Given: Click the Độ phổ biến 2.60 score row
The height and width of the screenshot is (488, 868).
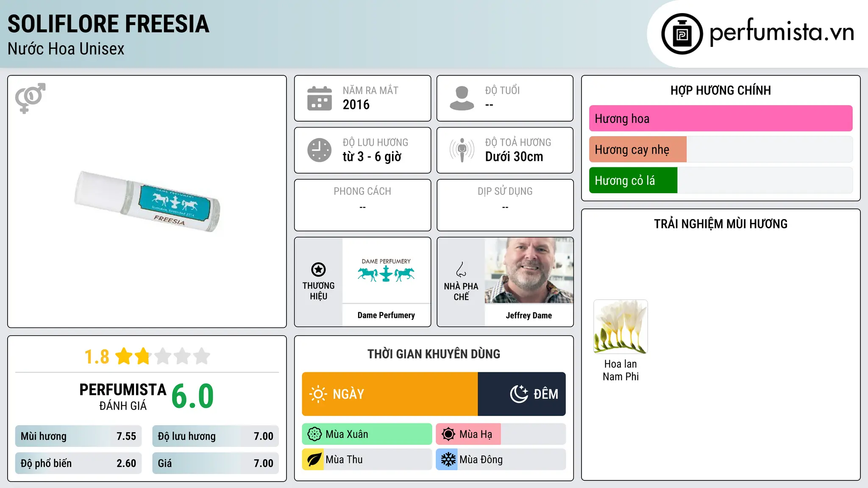Looking at the screenshot, I should click(x=78, y=463).
